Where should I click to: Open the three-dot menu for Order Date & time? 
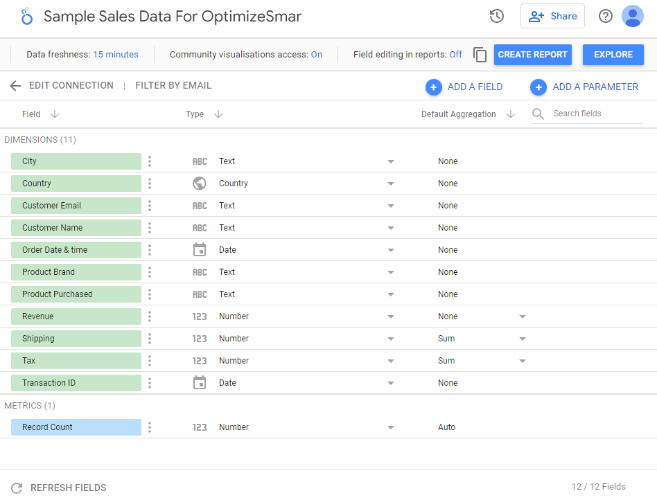point(150,250)
